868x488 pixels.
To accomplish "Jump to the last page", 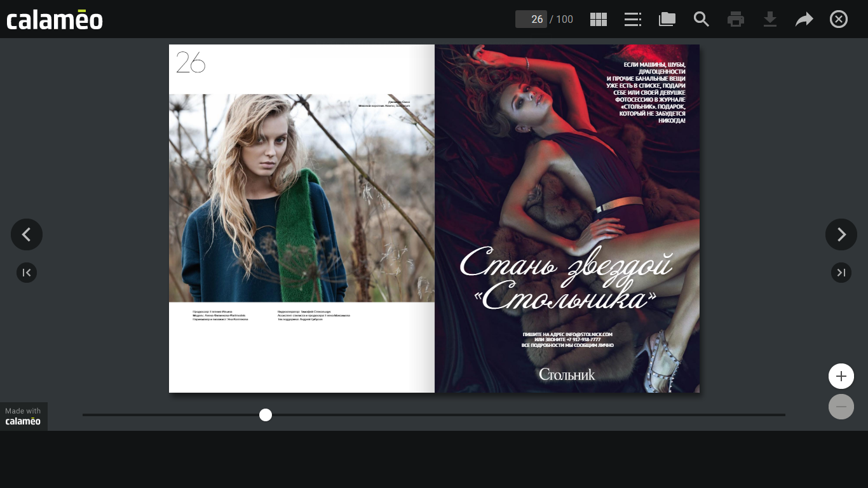I will [841, 273].
